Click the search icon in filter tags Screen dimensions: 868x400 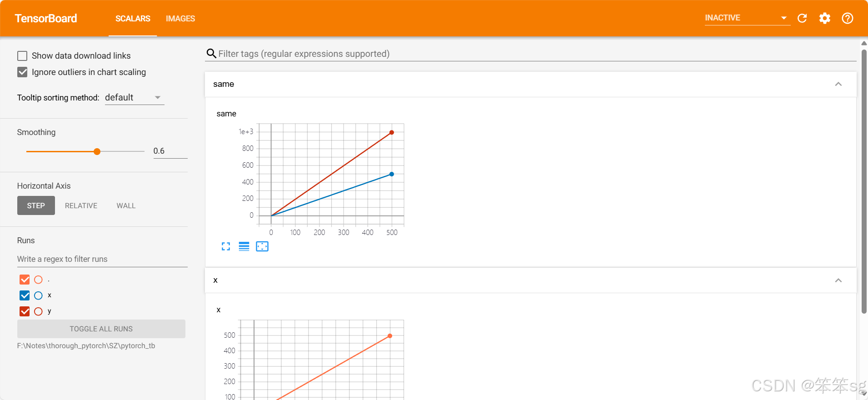(x=211, y=54)
